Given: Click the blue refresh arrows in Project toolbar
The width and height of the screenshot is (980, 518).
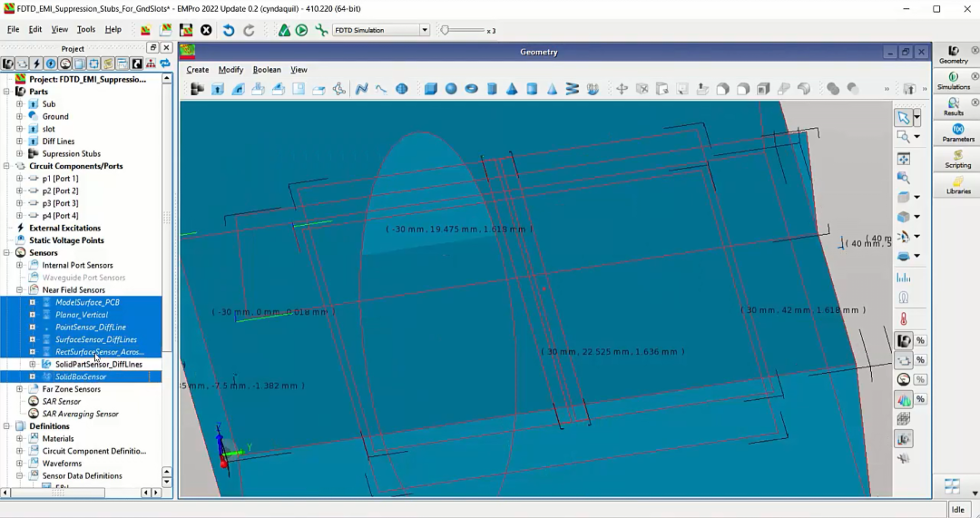Looking at the screenshot, I should coord(165,64).
